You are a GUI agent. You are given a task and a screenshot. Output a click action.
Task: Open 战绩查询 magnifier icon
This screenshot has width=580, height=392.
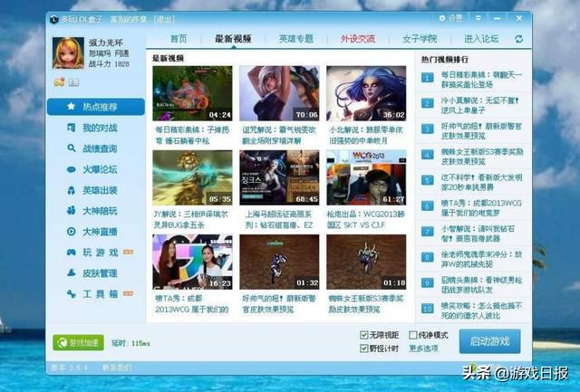71,148
